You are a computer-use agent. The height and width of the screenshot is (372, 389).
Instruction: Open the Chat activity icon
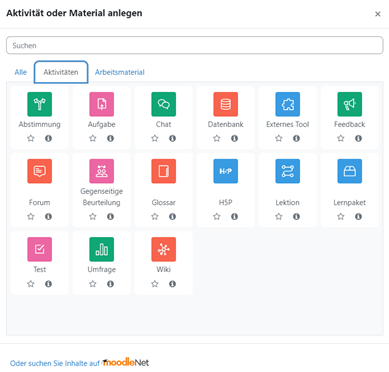[x=163, y=104]
